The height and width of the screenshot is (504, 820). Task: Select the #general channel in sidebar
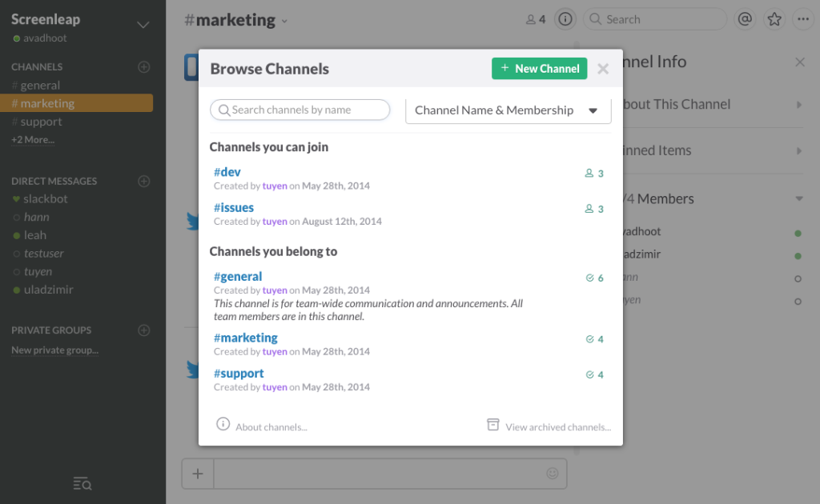click(38, 85)
